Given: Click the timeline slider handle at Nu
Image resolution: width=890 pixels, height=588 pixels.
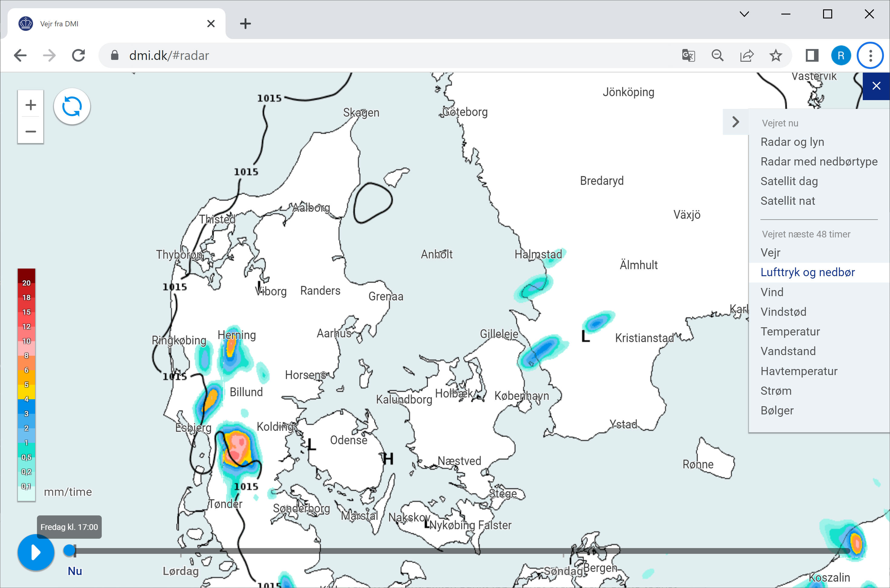Looking at the screenshot, I should 69,550.
